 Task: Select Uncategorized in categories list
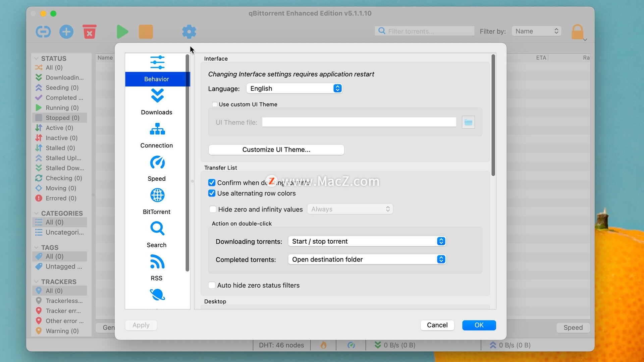coord(59,232)
